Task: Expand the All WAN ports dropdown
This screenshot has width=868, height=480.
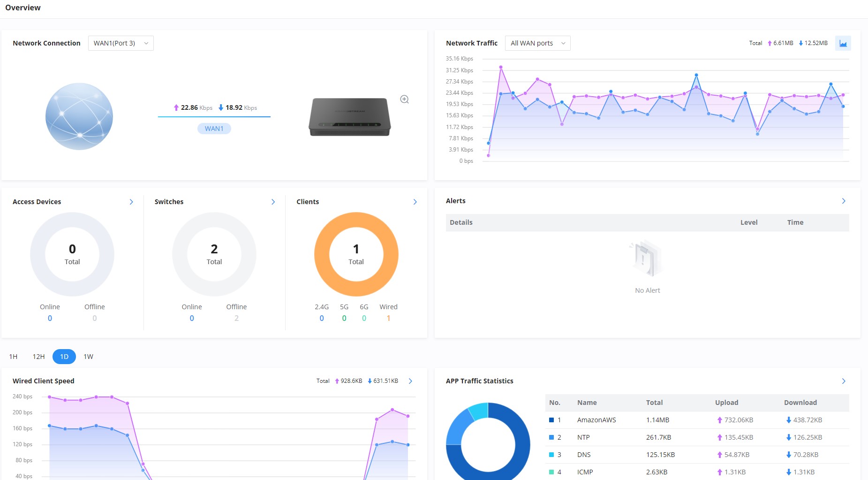Action: [x=537, y=43]
